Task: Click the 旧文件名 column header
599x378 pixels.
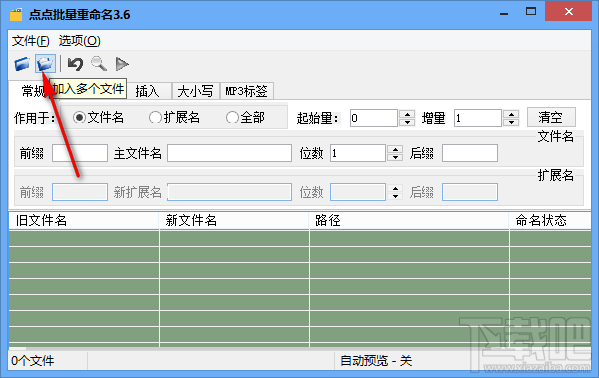Action: tap(84, 221)
